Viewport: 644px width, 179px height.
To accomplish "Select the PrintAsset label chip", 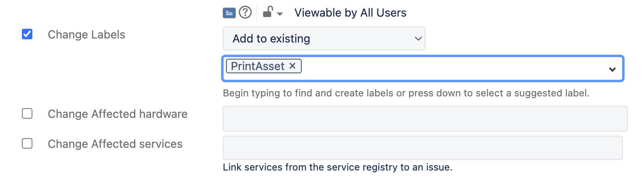I will pos(258,66).
